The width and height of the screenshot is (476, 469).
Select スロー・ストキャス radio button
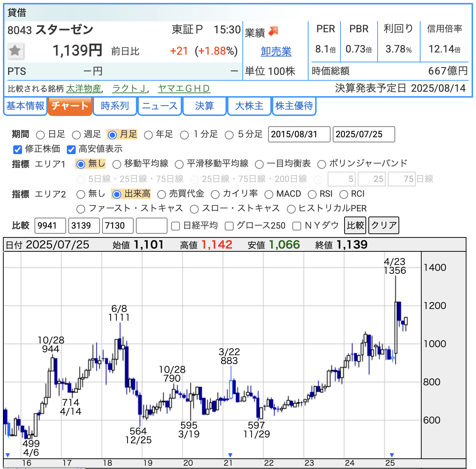(194, 209)
